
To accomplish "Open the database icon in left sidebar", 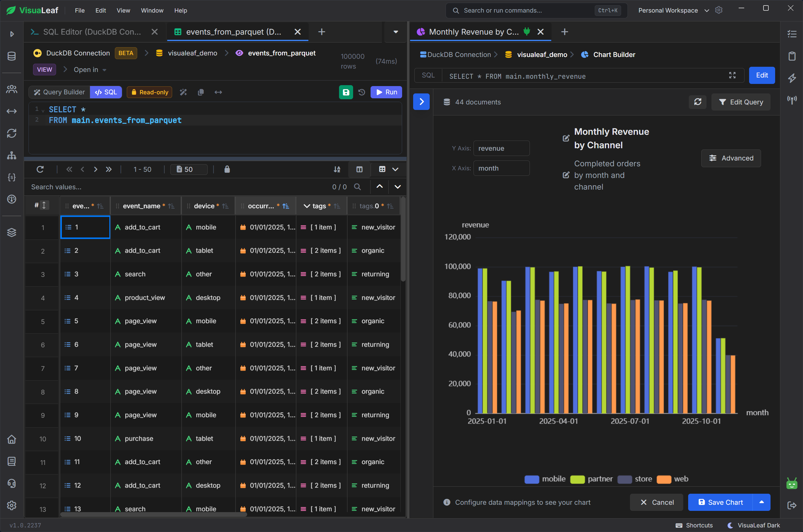I will 12,56.
